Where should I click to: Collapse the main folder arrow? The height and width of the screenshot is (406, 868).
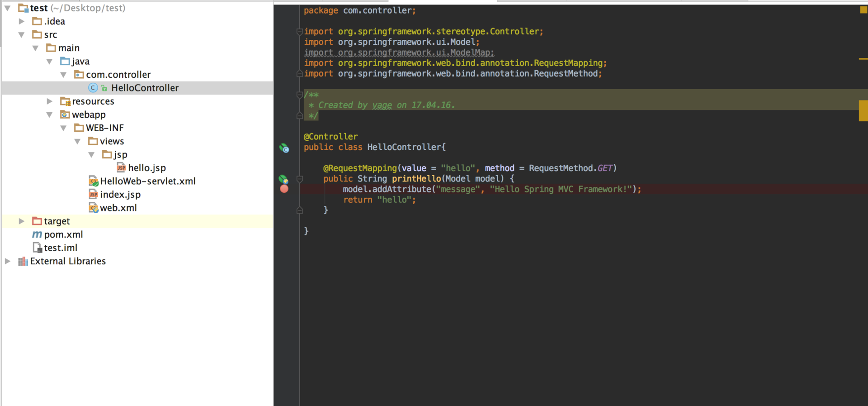point(35,48)
